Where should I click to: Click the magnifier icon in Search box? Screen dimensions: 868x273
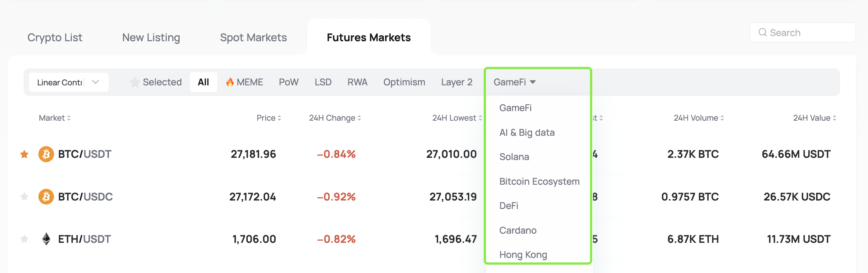763,32
